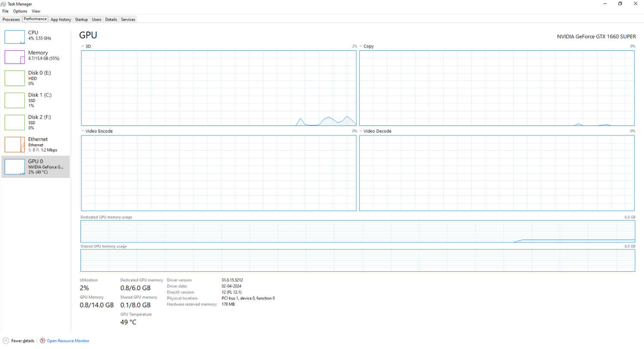Expand the Copy graph engine dropdown
The width and height of the screenshot is (644, 349).
click(361, 46)
